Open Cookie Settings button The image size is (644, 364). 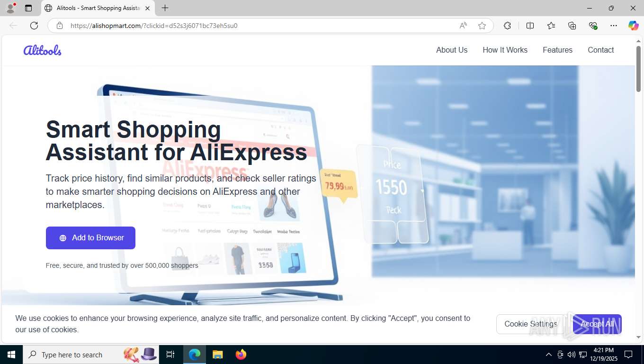530,324
